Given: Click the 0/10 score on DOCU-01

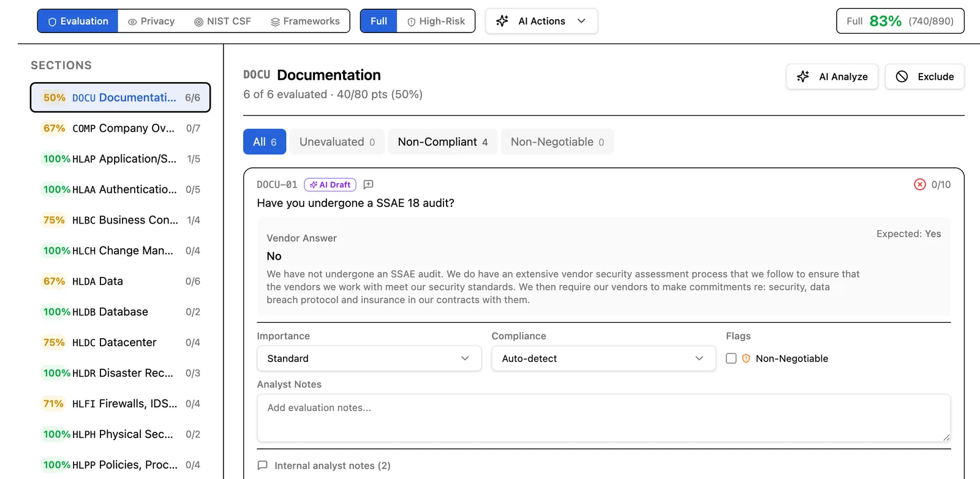Looking at the screenshot, I should (941, 184).
